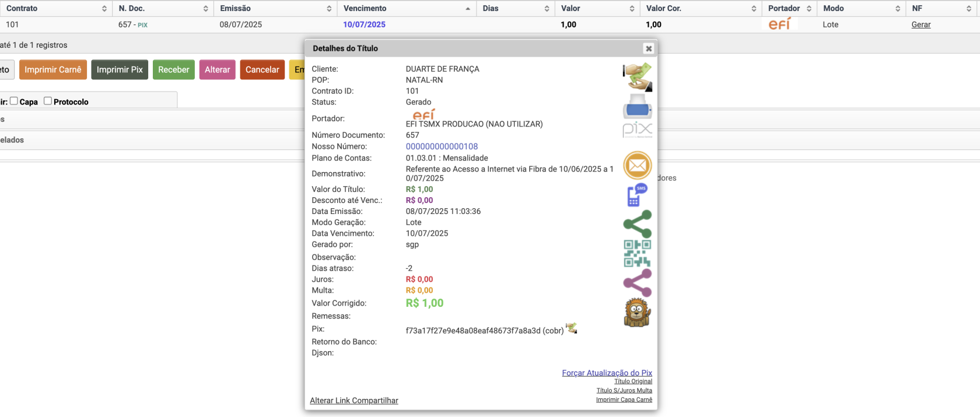Close the Detalhes do Título dialog

pos(648,48)
